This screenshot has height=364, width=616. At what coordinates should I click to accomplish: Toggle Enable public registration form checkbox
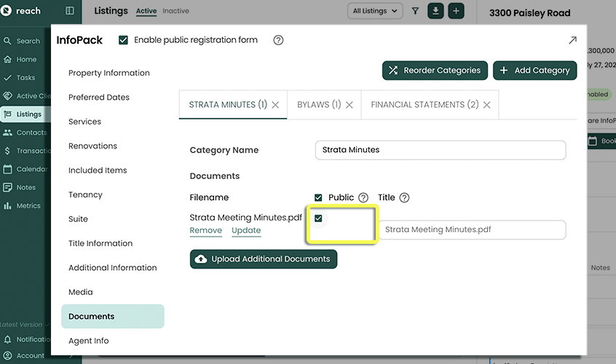pyautogui.click(x=123, y=41)
